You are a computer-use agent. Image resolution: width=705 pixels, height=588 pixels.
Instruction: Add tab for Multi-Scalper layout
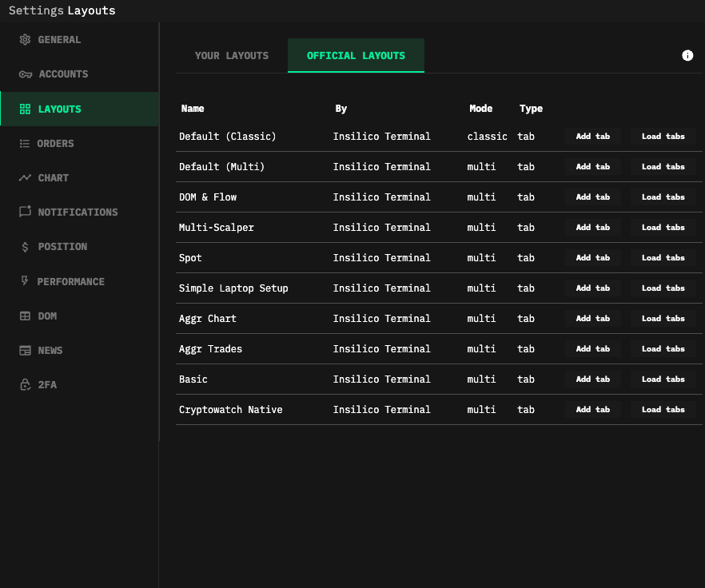click(x=592, y=227)
